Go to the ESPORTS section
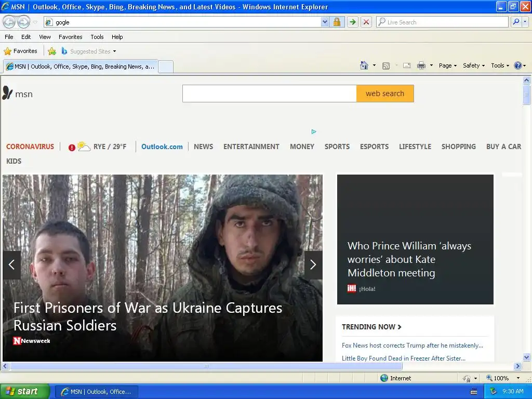The width and height of the screenshot is (532, 399). (374, 147)
